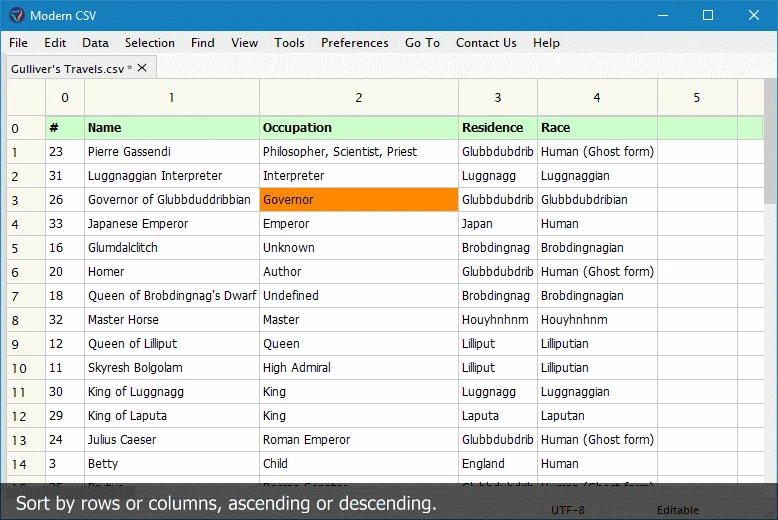Click the vertical scrollbar thumb

point(770,141)
